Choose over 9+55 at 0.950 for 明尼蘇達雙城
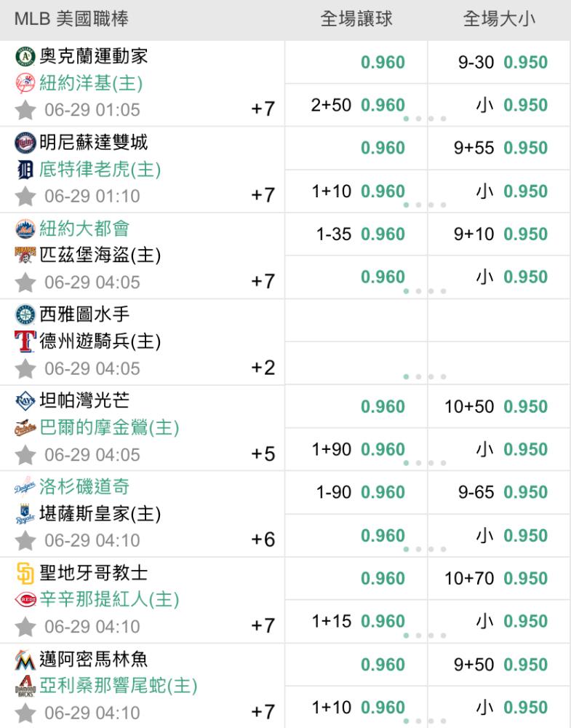The height and width of the screenshot is (728, 571). pyautogui.click(x=499, y=148)
